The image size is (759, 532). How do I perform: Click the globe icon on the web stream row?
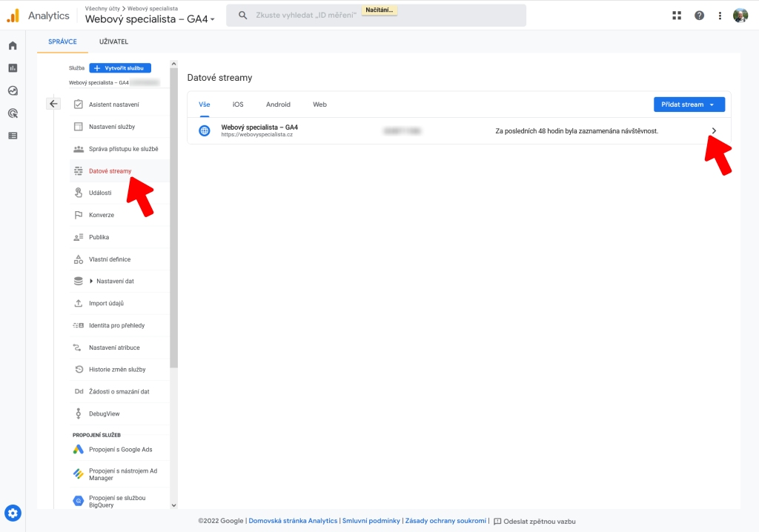[x=204, y=131]
